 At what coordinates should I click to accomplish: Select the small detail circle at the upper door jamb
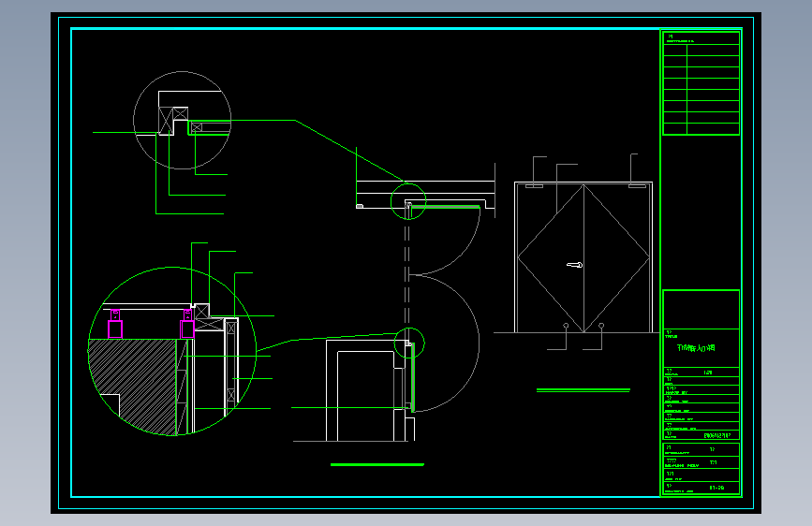[408, 201]
